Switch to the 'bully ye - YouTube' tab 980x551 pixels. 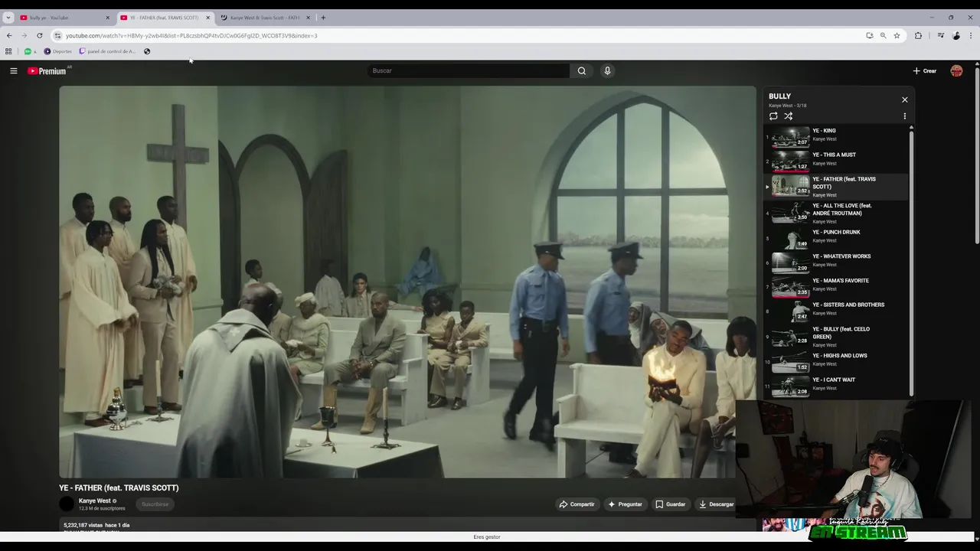[x=63, y=18]
